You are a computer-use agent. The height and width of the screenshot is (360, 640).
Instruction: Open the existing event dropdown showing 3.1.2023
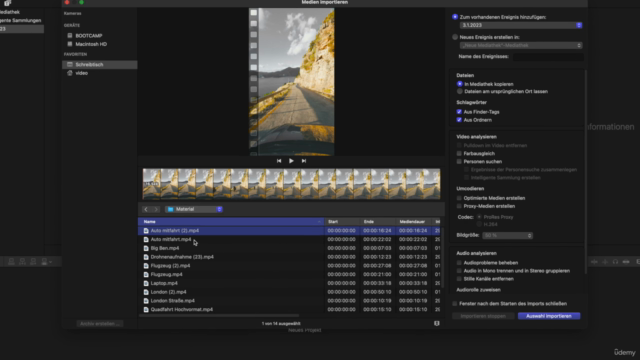tap(521, 25)
